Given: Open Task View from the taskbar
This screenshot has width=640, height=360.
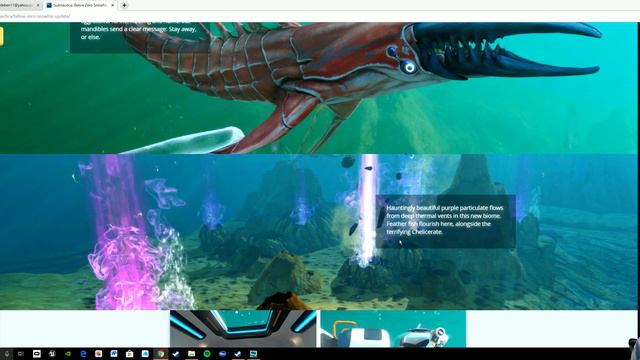Looking at the screenshot, I should point(21,354).
